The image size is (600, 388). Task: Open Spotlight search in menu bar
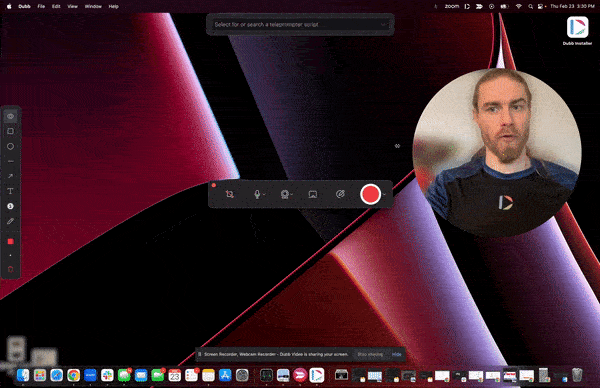(x=530, y=6)
